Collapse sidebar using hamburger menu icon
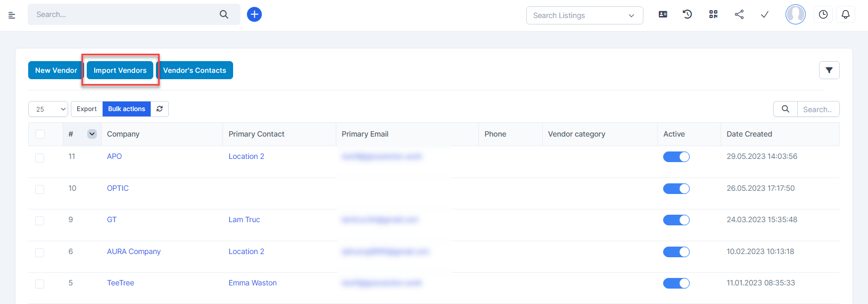Viewport: 868px width, 304px height. click(12, 15)
